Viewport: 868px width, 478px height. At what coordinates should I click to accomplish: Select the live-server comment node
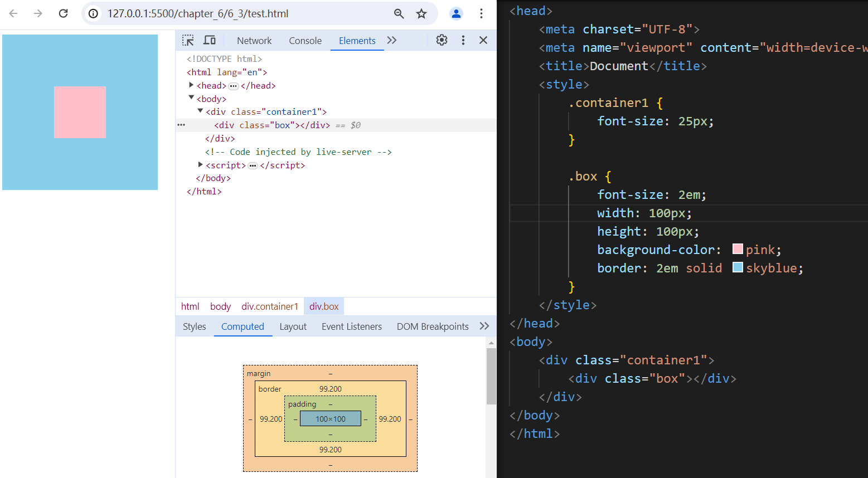click(336, 152)
